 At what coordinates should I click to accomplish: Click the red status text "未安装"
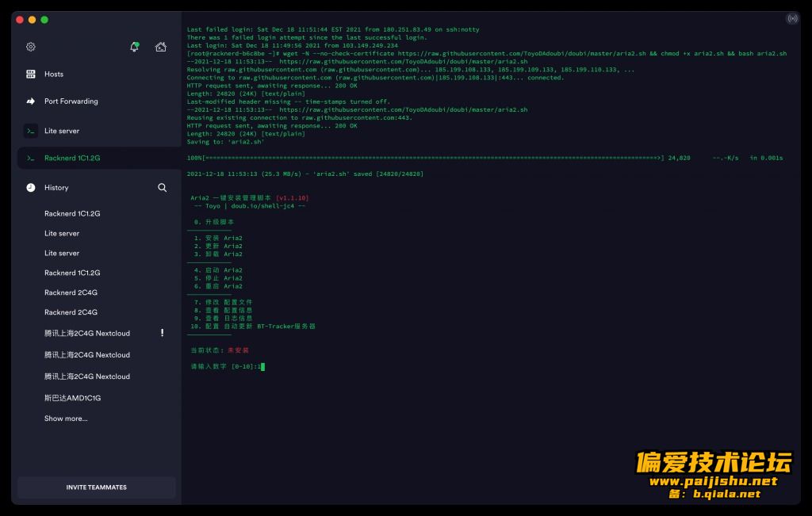(x=238, y=350)
